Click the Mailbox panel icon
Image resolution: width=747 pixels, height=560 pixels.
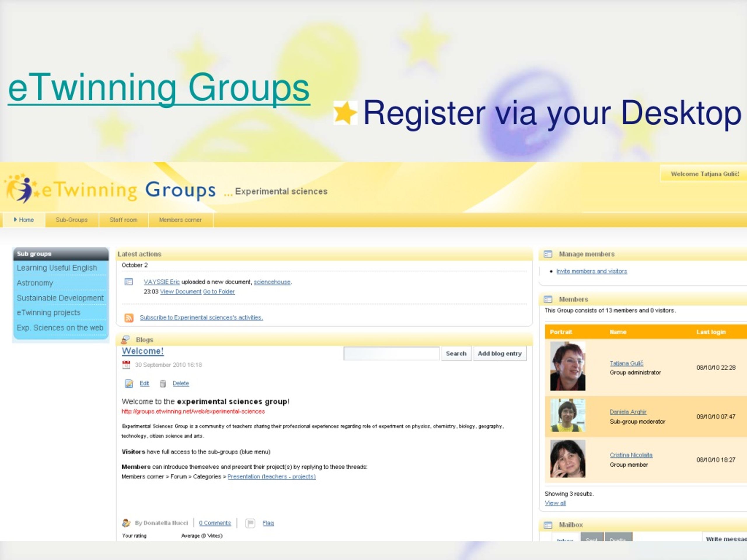pyautogui.click(x=548, y=525)
